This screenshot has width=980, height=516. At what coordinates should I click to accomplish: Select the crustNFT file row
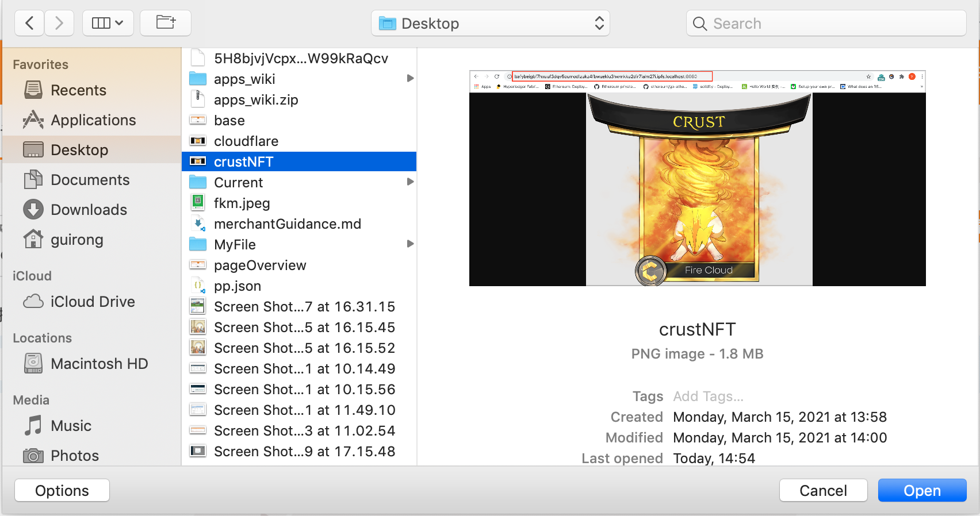click(x=299, y=162)
